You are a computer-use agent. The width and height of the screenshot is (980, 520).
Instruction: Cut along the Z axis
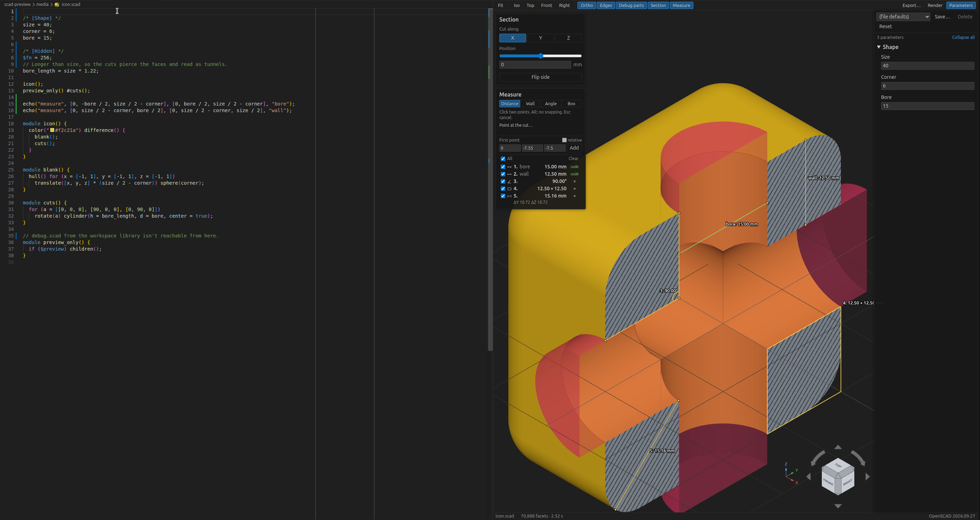pyautogui.click(x=568, y=38)
